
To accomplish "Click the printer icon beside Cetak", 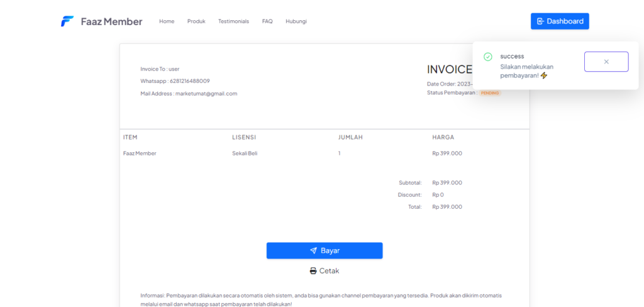I will (313, 271).
